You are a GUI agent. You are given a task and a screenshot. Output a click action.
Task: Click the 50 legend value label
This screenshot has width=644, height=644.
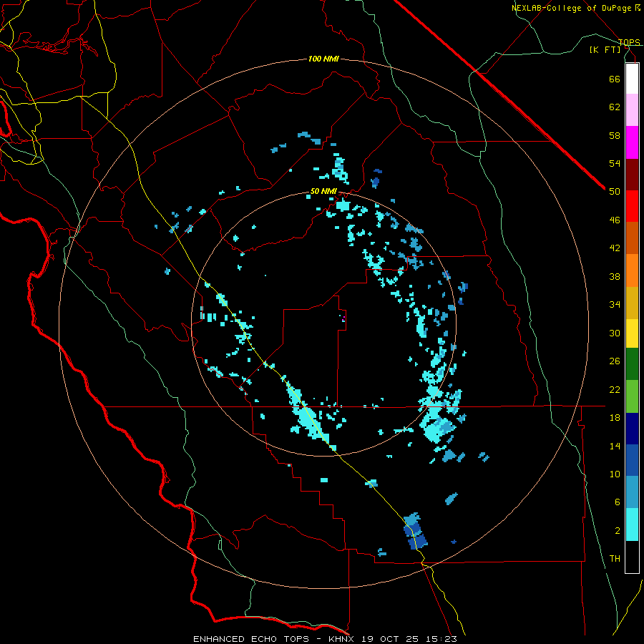[x=615, y=192]
